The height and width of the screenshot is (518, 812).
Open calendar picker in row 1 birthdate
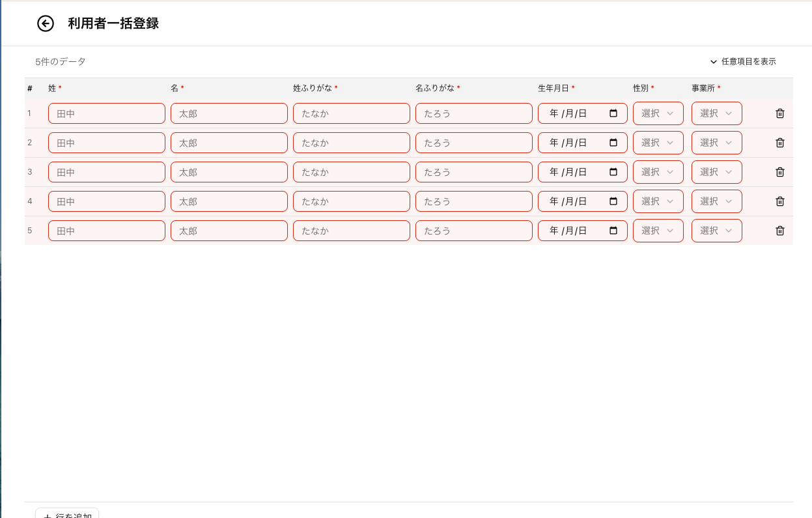[613, 113]
